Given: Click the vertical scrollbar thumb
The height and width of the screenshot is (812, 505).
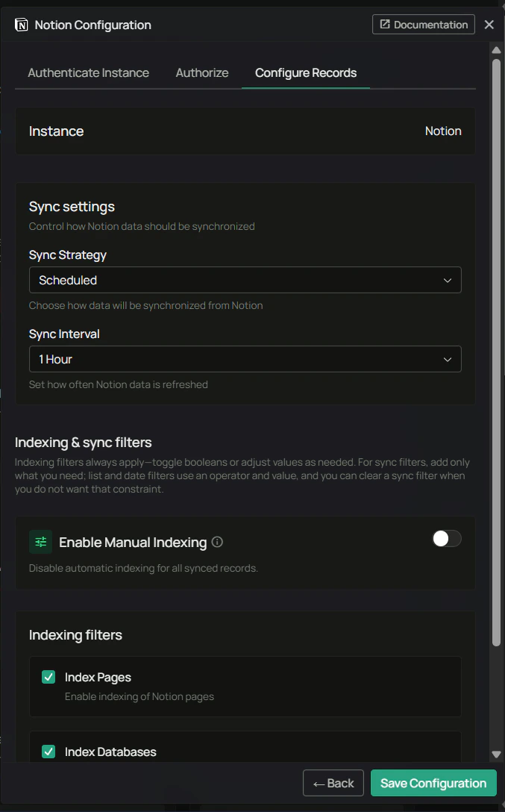Looking at the screenshot, I should point(496,352).
